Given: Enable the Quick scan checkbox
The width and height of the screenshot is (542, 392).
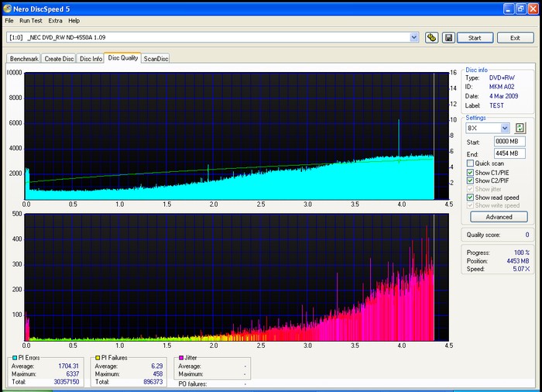Looking at the screenshot, I should click(470, 163).
